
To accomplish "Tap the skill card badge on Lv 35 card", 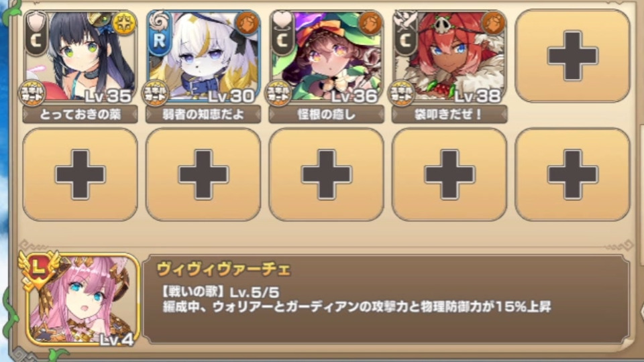I will 32,94.
